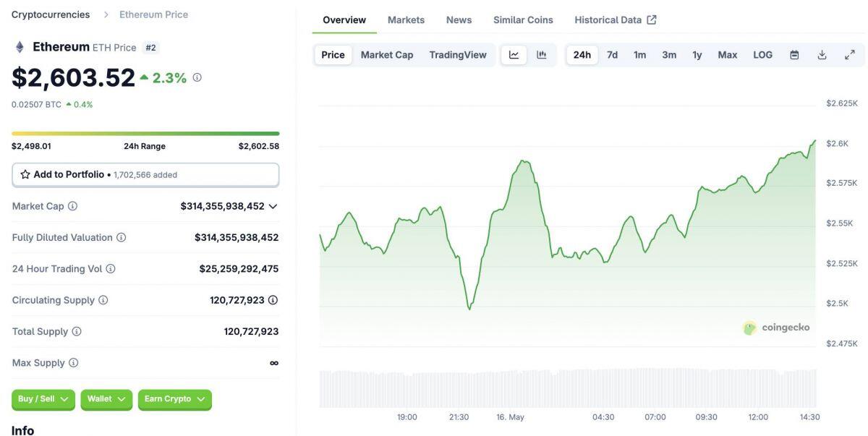Expand the chart to fullscreen
868x436 pixels.
point(851,54)
